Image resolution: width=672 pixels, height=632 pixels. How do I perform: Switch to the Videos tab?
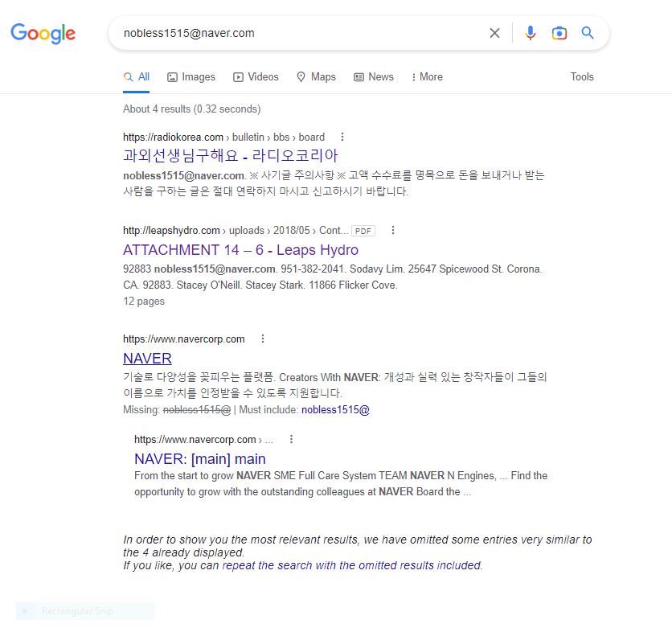tap(256, 77)
